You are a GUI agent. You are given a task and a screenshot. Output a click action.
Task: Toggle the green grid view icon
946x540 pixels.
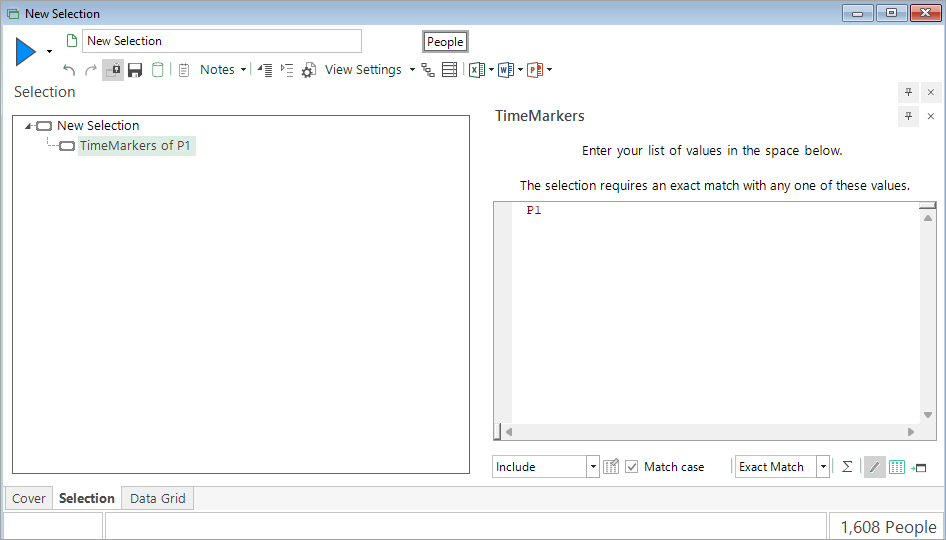(897, 467)
